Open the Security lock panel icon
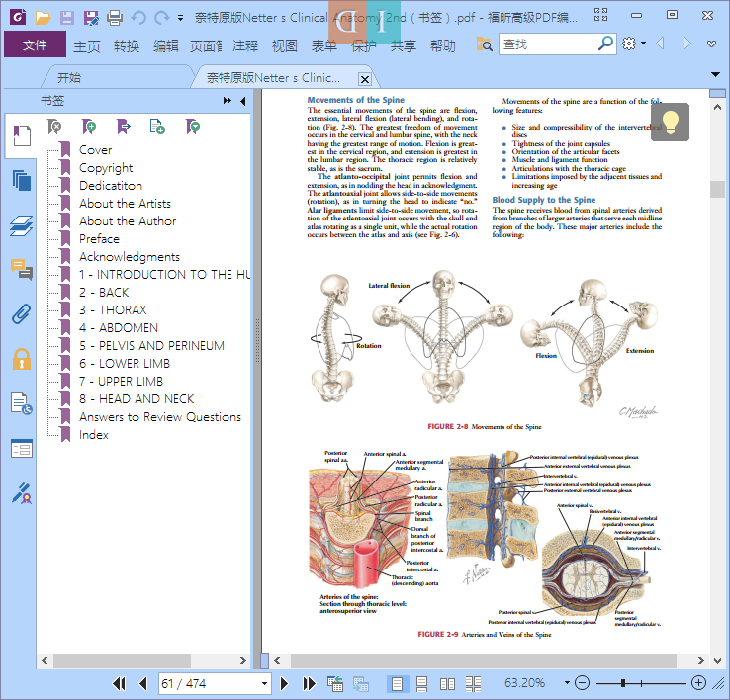This screenshot has width=730, height=700. (22, 359)
